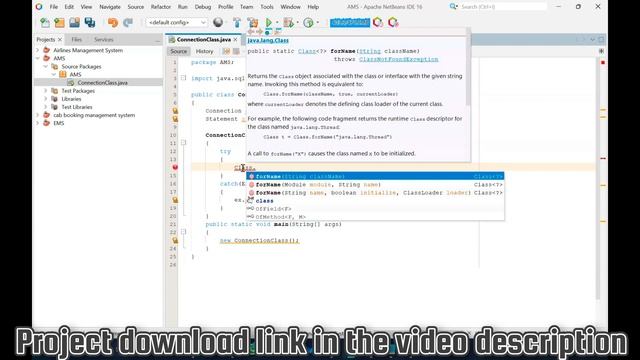Minimize the Projects panel group
The image size is (640, 360).
click(158, 40)
